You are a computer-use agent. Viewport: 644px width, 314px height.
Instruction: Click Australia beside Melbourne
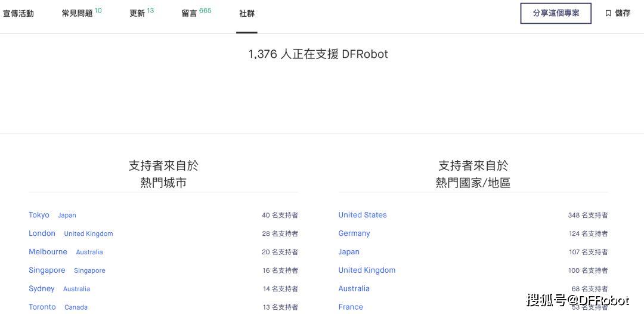pos(89,253)
